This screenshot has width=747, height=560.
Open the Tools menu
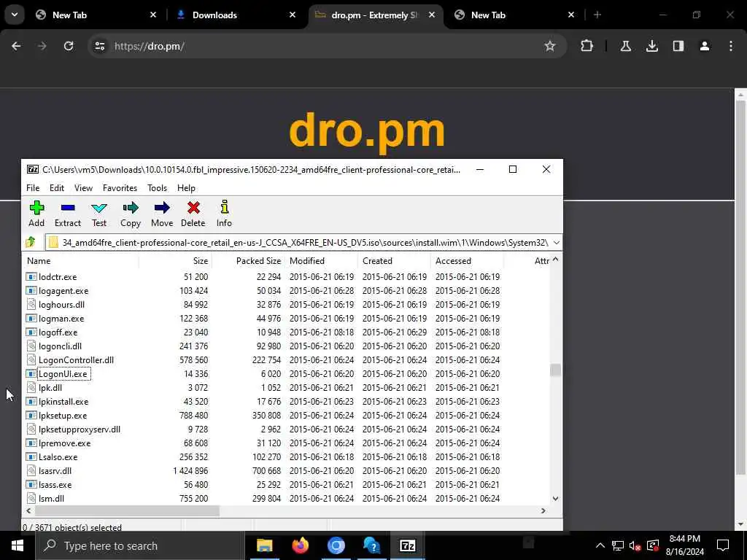(x=158, y=188)
